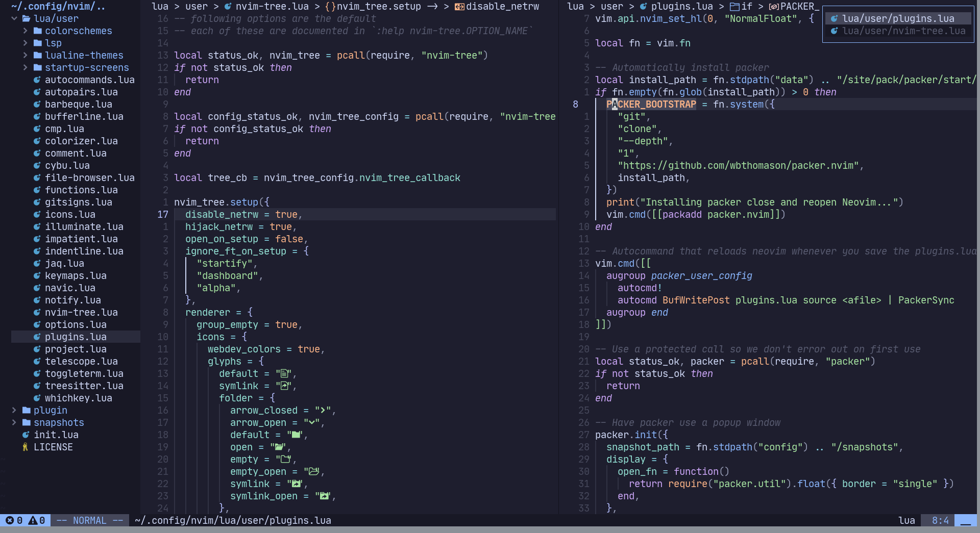The width and height of the screenshot is (980, 533).
Task: Click the key icon beside LICENSE
Action: tap(24, 447)
